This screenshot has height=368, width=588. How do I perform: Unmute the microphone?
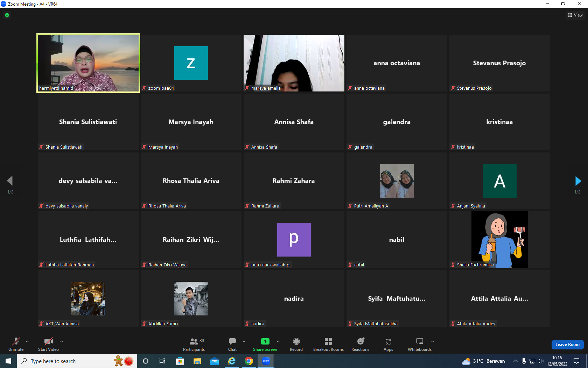(16, 345)
